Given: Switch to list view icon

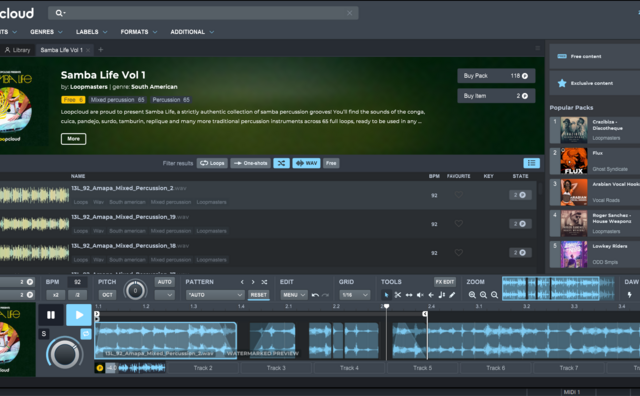Looking at the screenshot, I should (x=531, y=163).
